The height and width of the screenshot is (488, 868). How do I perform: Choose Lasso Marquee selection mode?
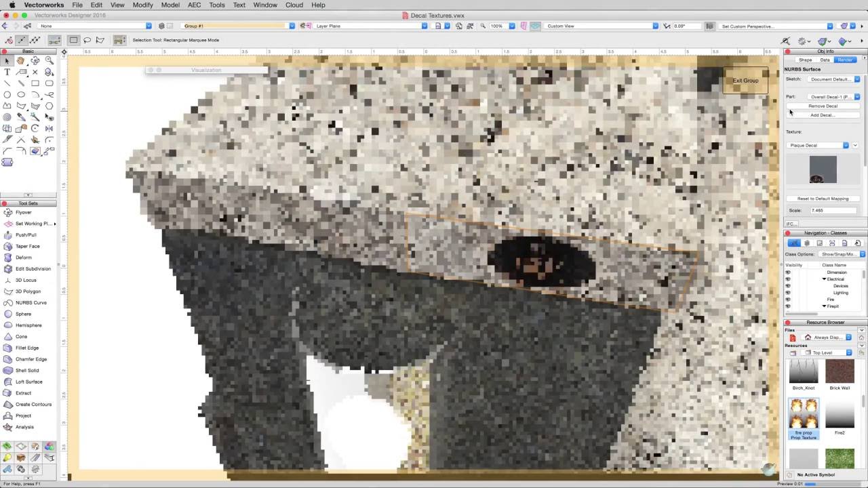(87, 40)
